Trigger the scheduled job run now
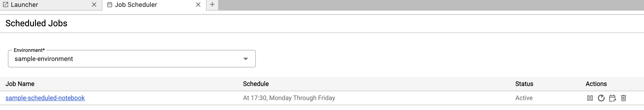Image resolution: width=644 pixels, height=110 pixels. [601, 98]
